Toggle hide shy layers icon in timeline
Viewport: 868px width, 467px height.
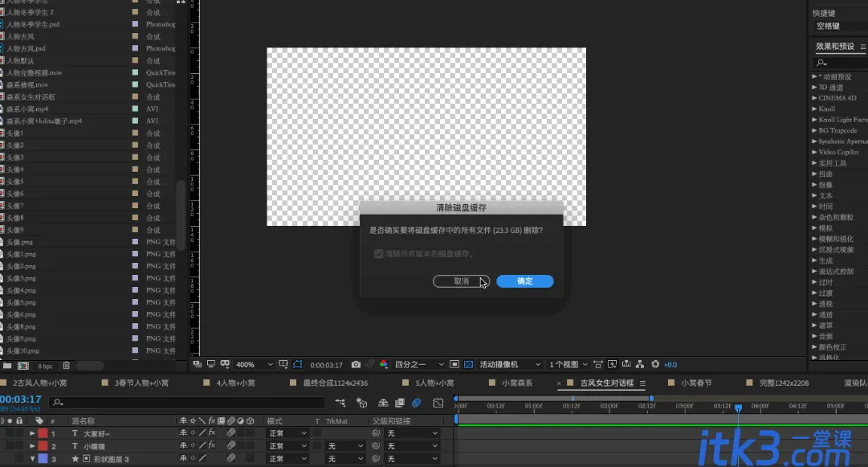383,404
